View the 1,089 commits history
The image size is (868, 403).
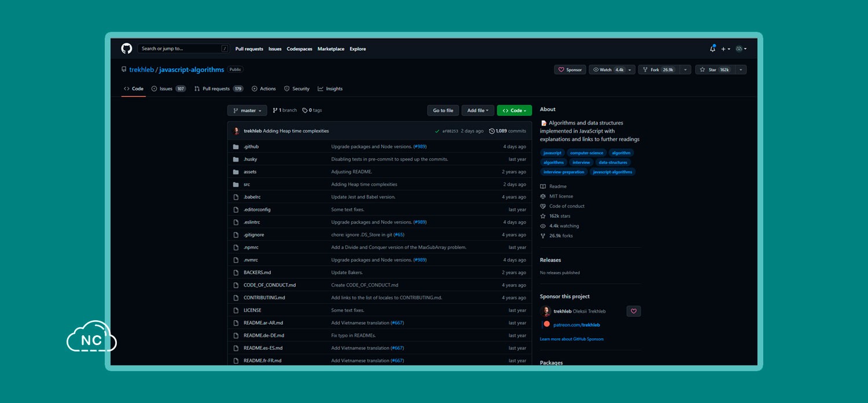(x=507, y=131)
